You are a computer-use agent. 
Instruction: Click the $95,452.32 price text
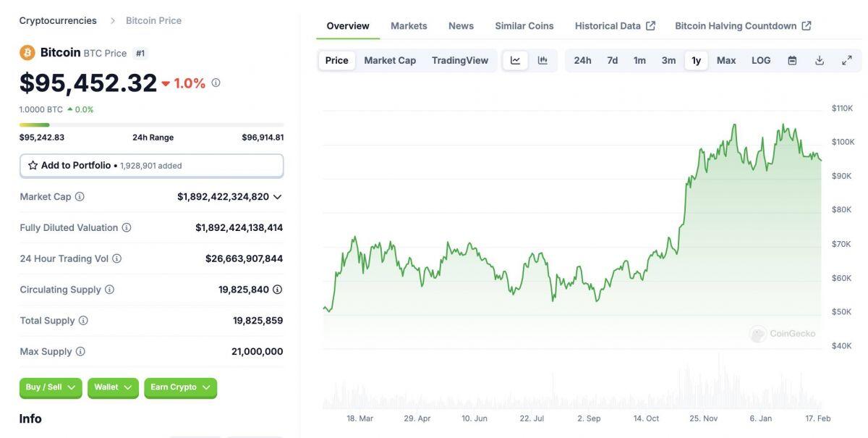pos(88,83)
